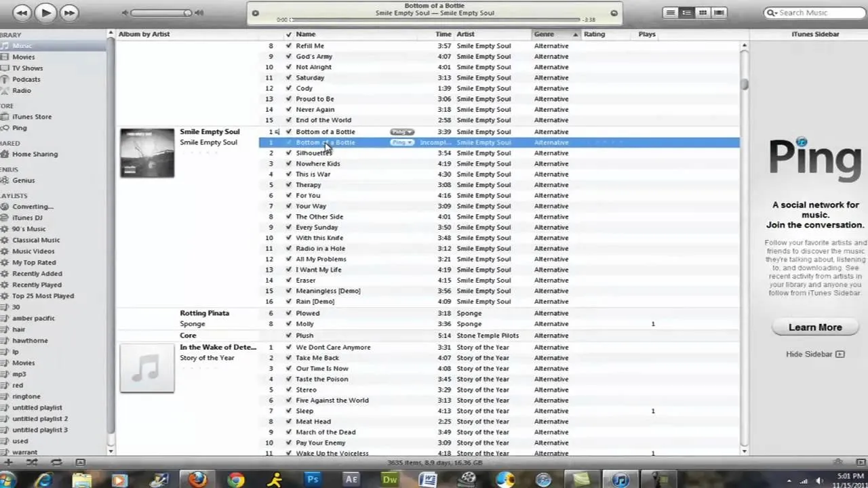Open the Movies library

coord(23,57)
